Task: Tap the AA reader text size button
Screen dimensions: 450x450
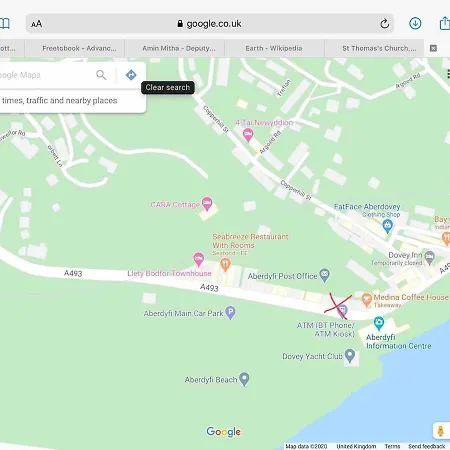Action: click(37, 24)
